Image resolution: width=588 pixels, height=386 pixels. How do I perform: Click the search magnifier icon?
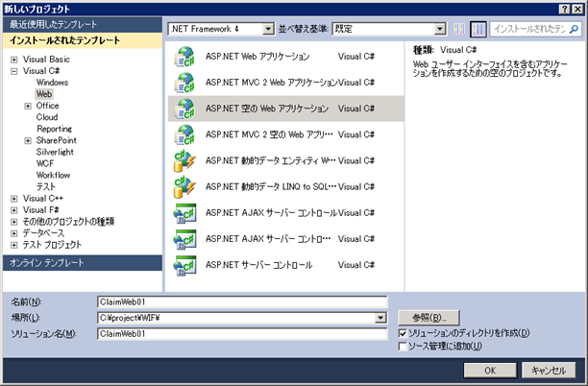[x=574, y=29]
